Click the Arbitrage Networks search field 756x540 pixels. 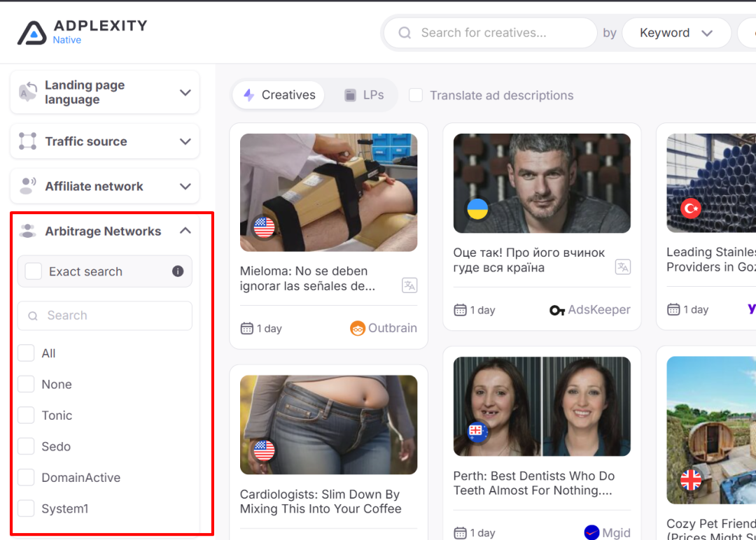tap(104, 315)
